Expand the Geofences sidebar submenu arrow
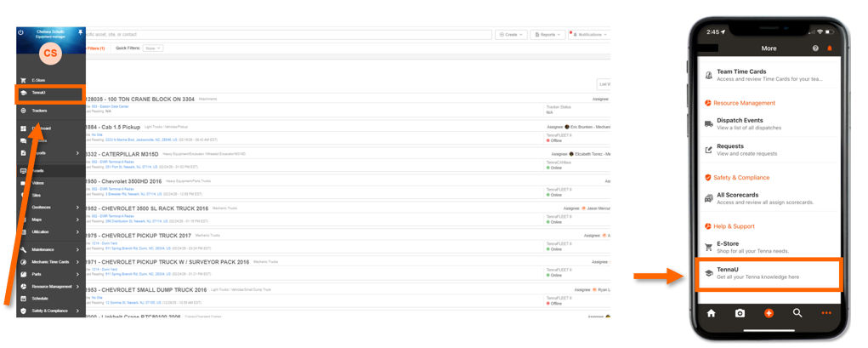The width and height of the screenshot is (868, 348). coord(77,208)
